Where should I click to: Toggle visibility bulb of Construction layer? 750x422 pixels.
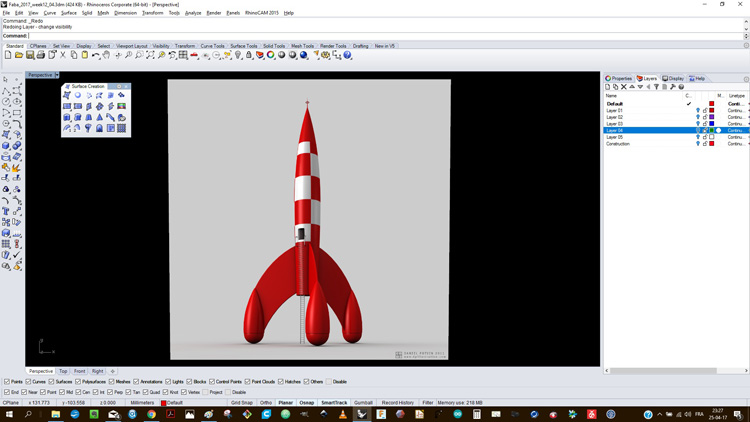pyautogui.click(x=697, y=144)
